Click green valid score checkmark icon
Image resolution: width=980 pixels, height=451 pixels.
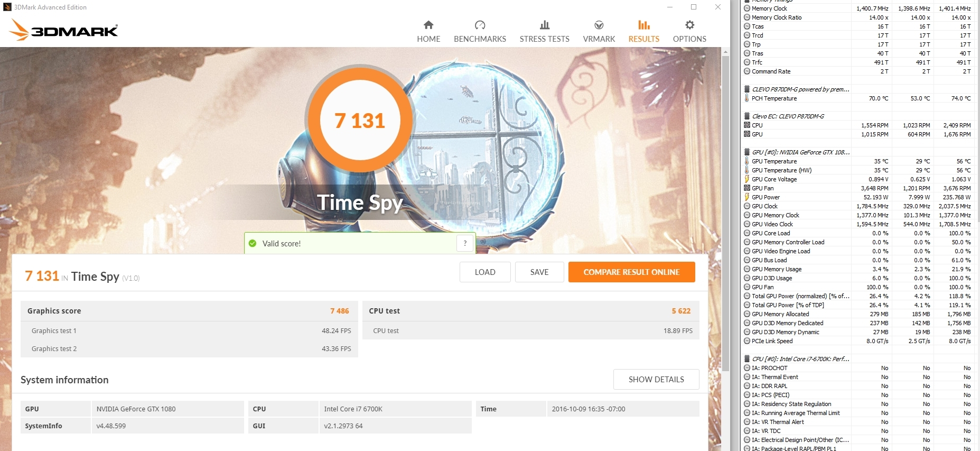[253, 243]
